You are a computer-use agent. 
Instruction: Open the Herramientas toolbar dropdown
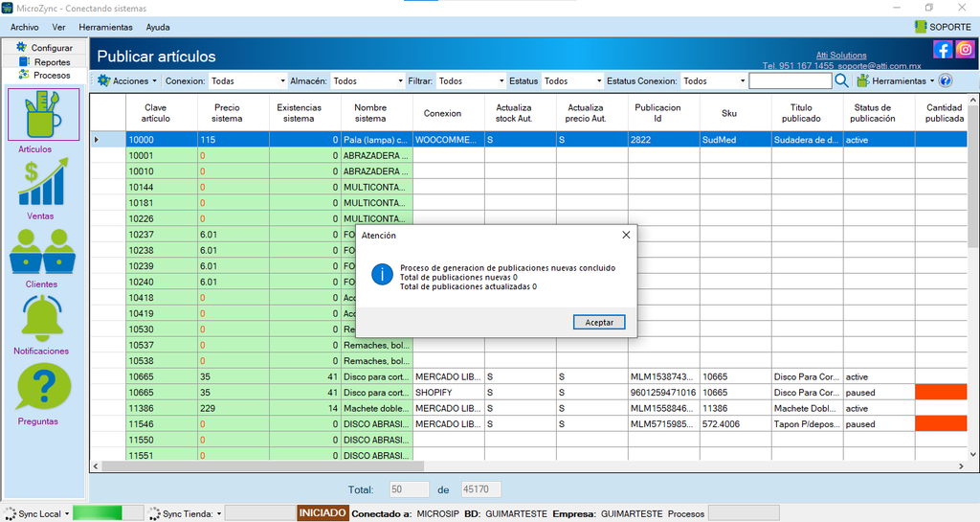click(896, 80)
